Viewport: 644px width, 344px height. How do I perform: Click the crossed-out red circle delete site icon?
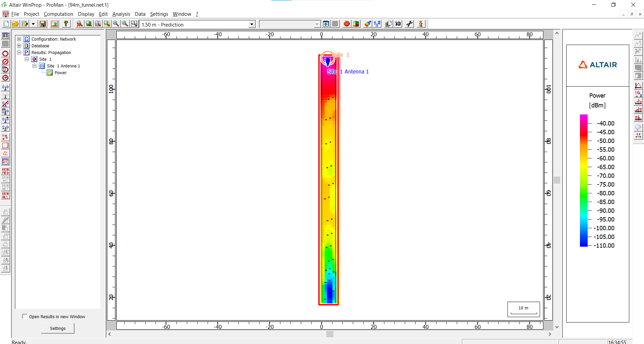click(x=5, y=62)
